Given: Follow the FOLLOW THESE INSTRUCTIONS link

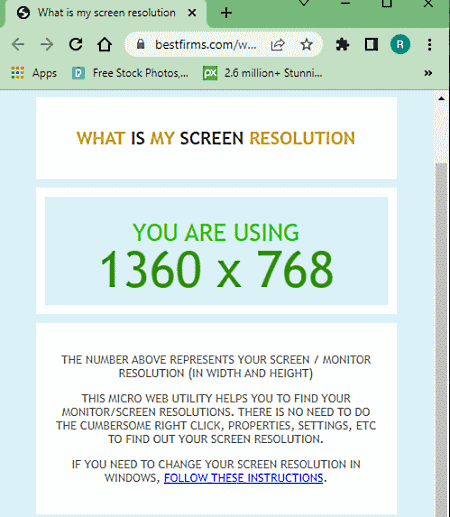Looking at the screenshot, I should coord(243,478).
